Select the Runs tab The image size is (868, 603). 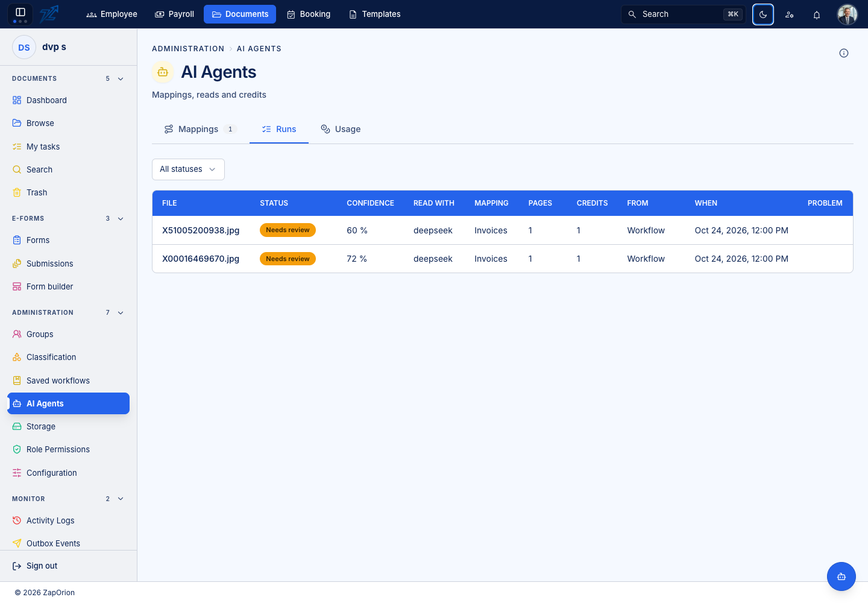(279, 129)
